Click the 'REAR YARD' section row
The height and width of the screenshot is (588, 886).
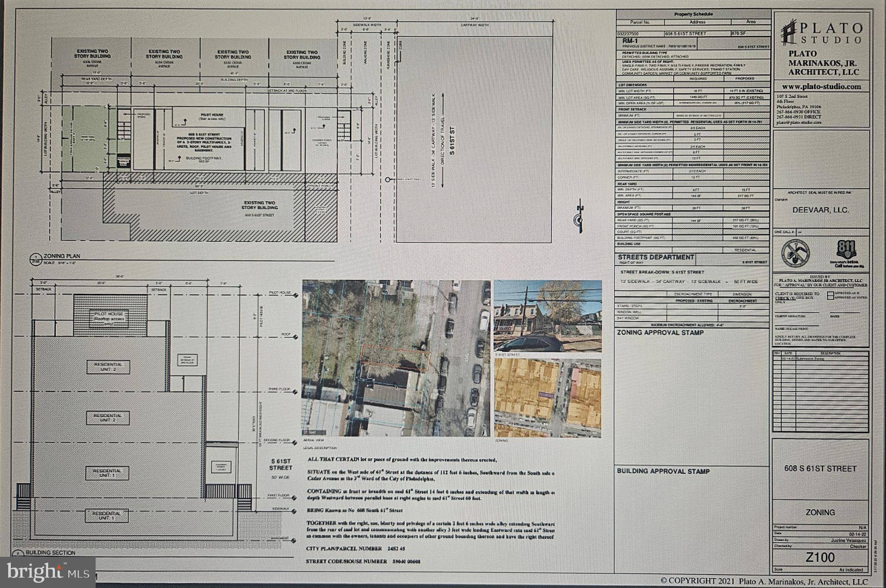pyautogui.click(x=693, y=183)
